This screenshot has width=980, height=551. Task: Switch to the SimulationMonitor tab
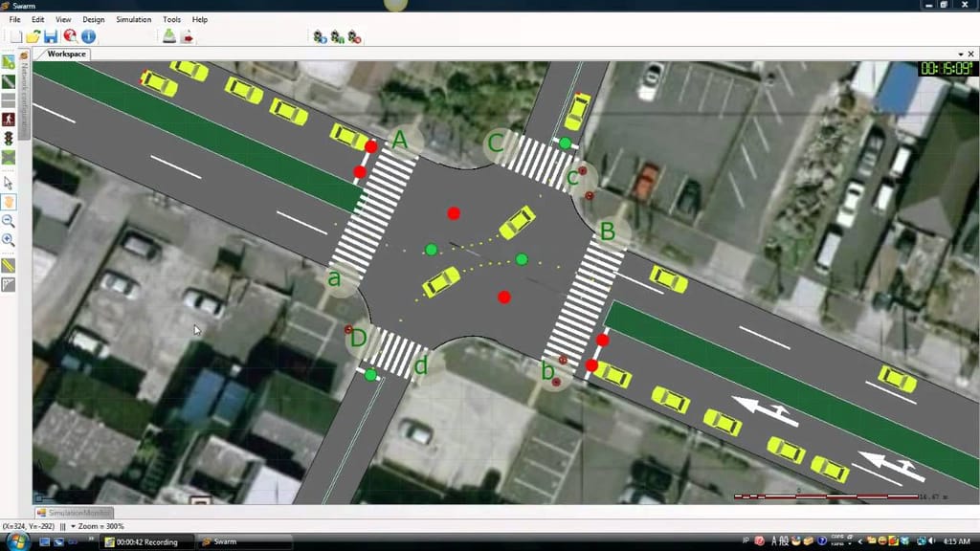tap(80, 513)
